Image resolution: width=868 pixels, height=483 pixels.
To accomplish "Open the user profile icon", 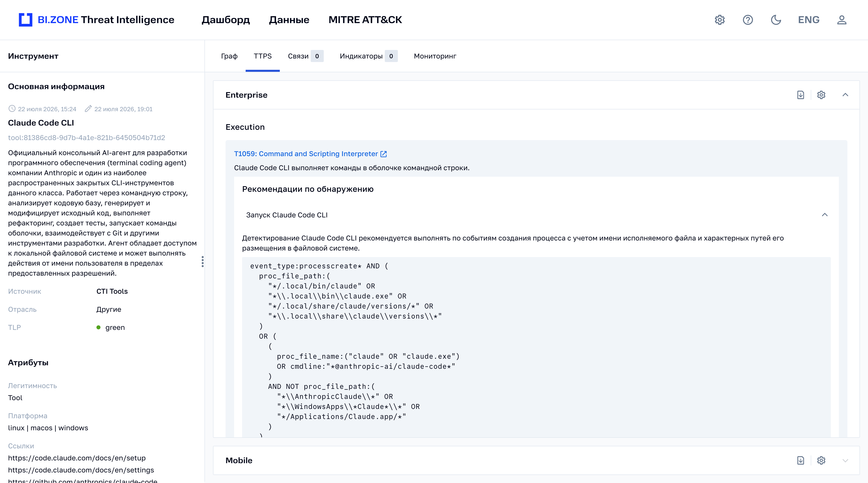I will [x=842, y=20].
